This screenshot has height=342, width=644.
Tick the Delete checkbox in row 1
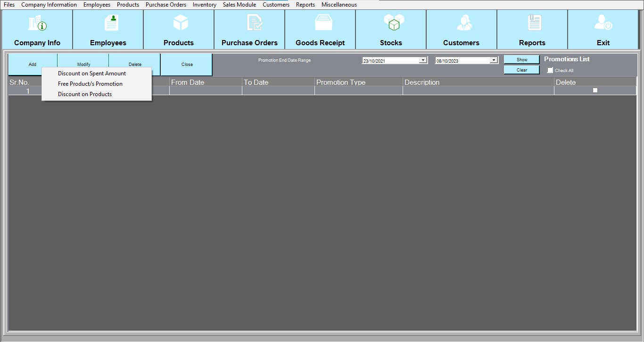coord(595,90)
